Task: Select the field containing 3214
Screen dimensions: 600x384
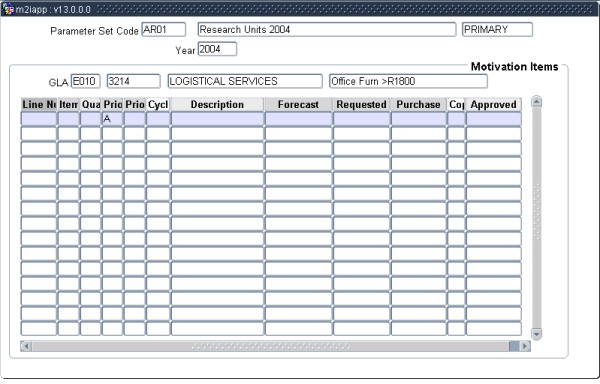Action: point(133,81)
